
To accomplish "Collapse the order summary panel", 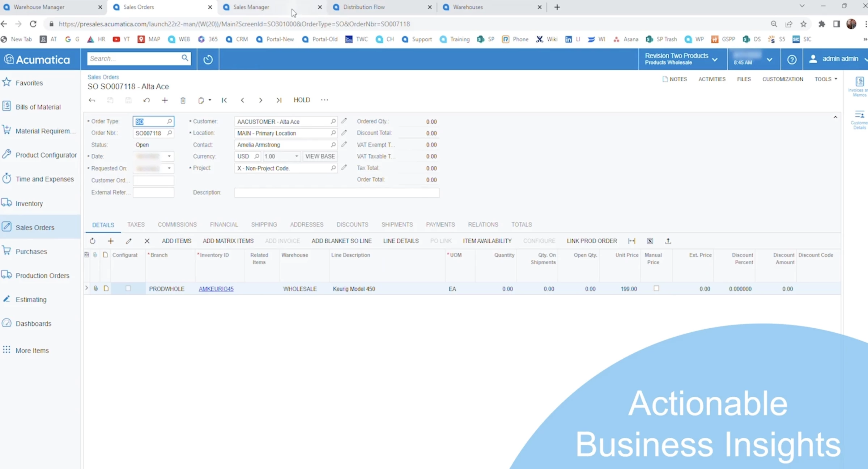I will 835,117.
